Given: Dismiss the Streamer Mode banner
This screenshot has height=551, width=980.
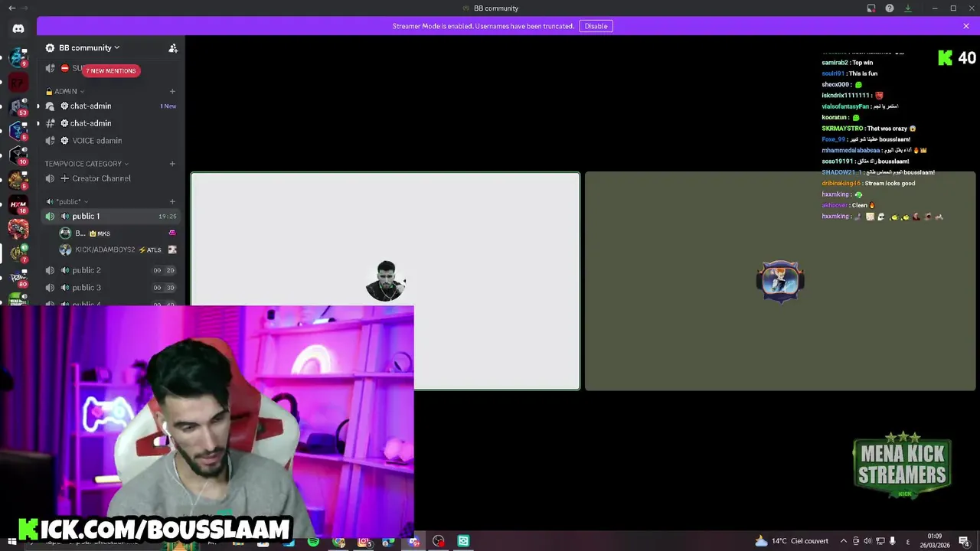Looking at the screenshot, I should [966, 26].
